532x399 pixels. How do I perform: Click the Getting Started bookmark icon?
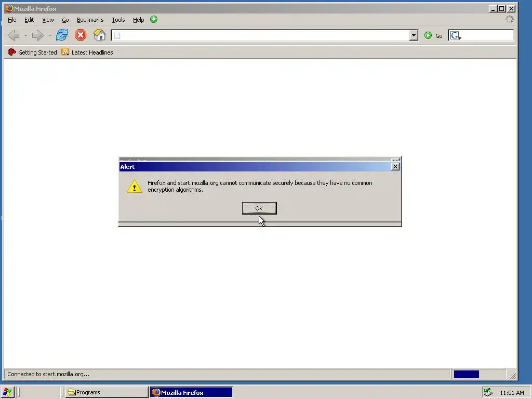(12, 52)
